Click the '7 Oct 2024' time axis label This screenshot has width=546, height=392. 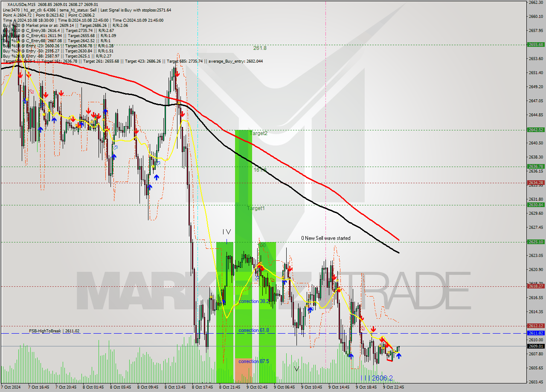11,387
